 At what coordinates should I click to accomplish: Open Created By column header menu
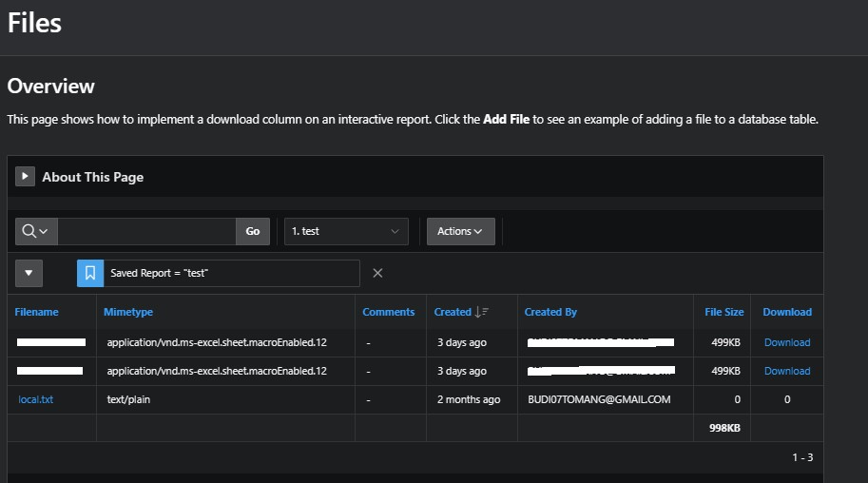(x=550, y=312)
